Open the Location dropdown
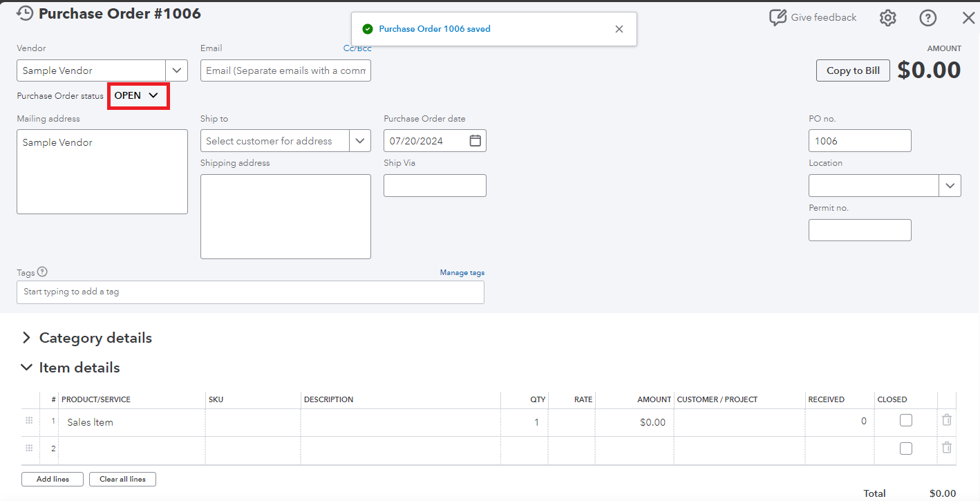This screenshot has height=501, width=980. coord(950,185)
